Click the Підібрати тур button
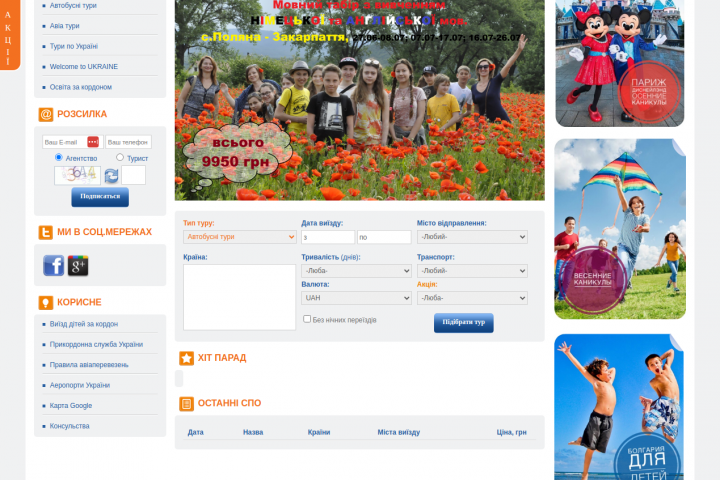 [x=464, y=323]
